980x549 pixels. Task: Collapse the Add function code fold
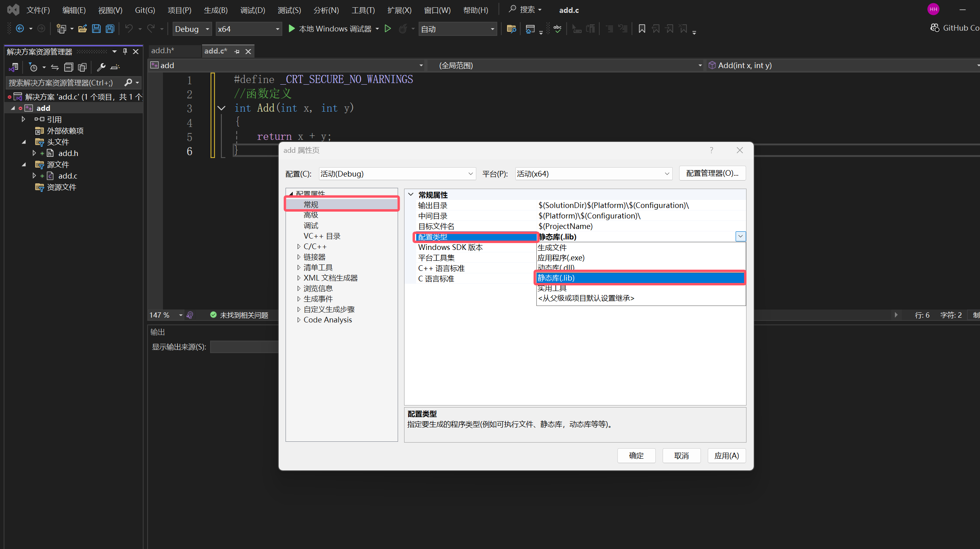click(221, 108)
